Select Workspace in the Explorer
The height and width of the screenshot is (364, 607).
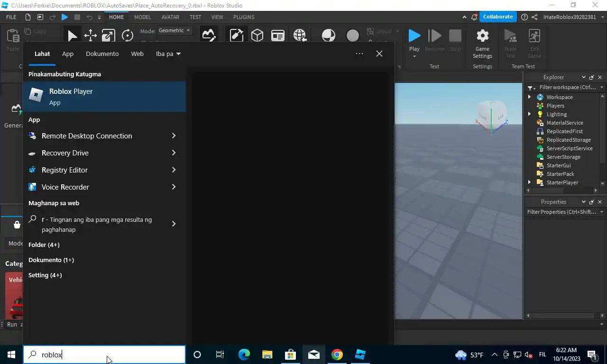[x=560, y=97]
